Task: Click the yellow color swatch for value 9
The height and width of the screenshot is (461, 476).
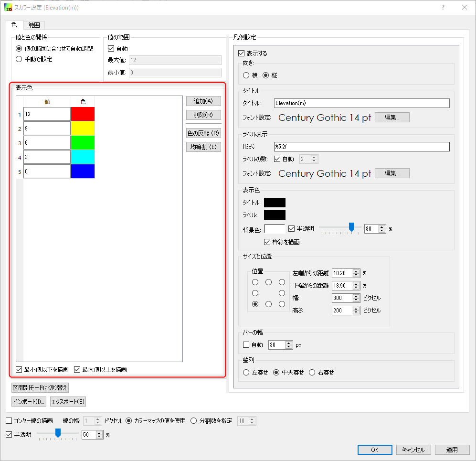Action: 83,129
